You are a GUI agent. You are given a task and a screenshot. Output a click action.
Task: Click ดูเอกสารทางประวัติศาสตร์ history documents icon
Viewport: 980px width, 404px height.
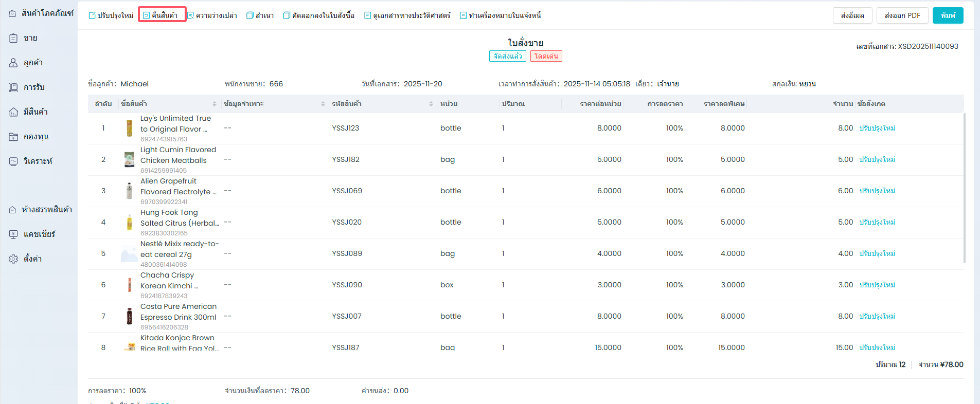click(367, 15)
